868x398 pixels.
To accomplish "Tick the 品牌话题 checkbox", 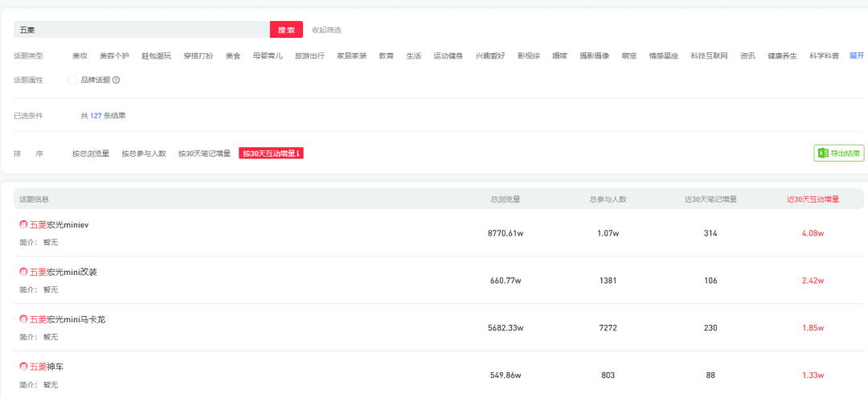I will tap(72, 80).
